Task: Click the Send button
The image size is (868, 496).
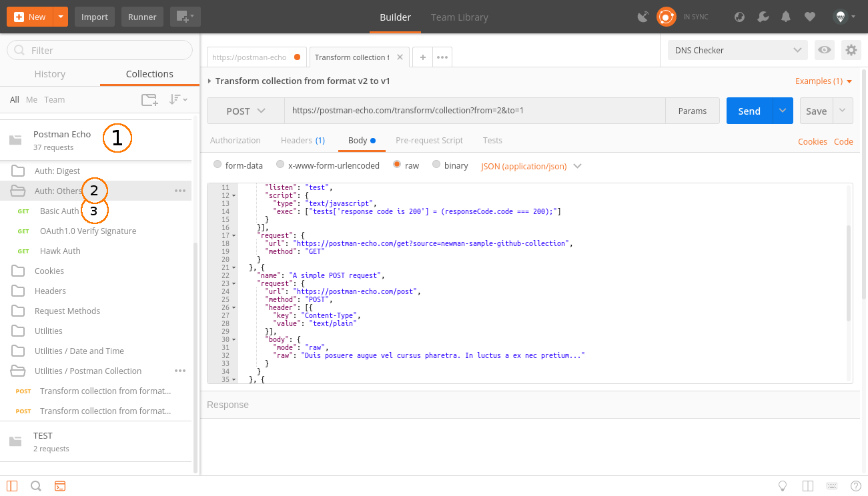Action: (x=748, y=111)
